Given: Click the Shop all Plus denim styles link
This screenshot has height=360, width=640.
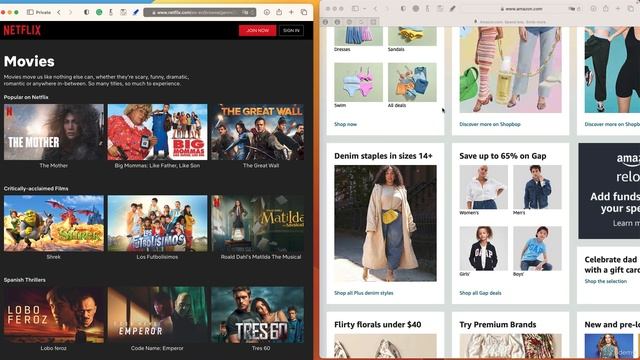Looking at the screenshot, I should click(364, 293).
